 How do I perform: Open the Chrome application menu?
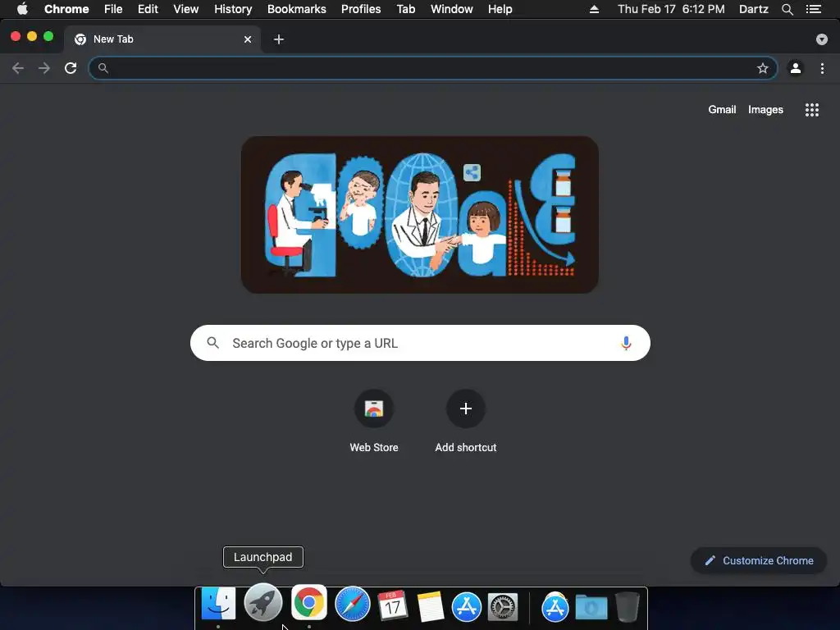click(x=66, y=9)
